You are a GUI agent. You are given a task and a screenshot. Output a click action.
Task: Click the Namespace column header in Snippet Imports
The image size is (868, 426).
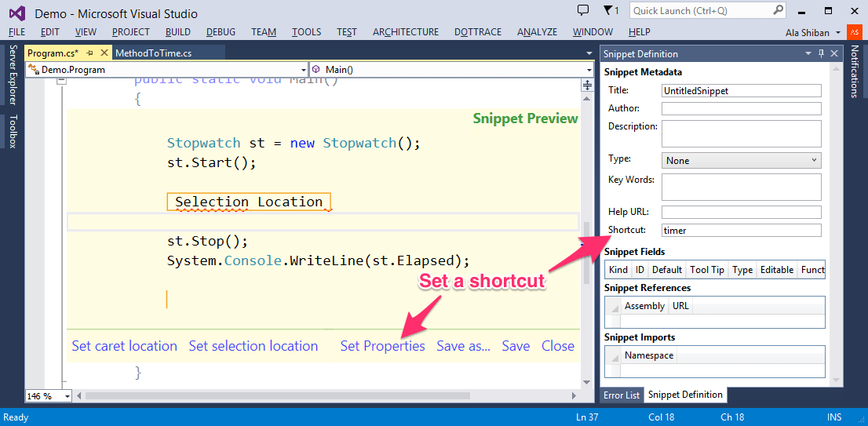649,355
